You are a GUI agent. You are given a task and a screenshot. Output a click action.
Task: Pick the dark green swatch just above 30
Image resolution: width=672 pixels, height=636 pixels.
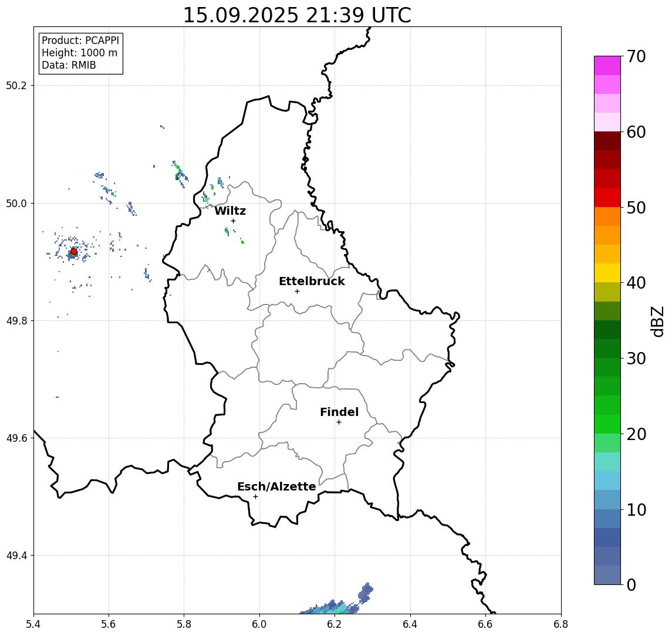607,349
